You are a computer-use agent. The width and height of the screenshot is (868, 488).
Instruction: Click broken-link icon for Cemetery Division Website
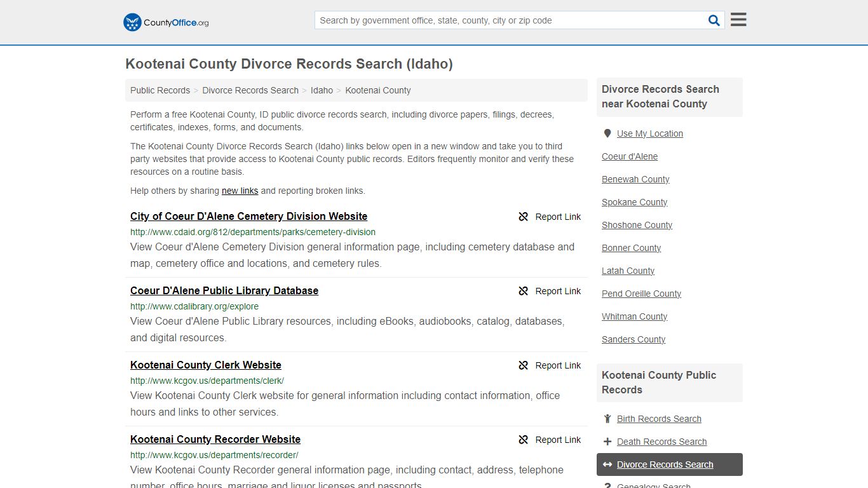tap(524, 217)
